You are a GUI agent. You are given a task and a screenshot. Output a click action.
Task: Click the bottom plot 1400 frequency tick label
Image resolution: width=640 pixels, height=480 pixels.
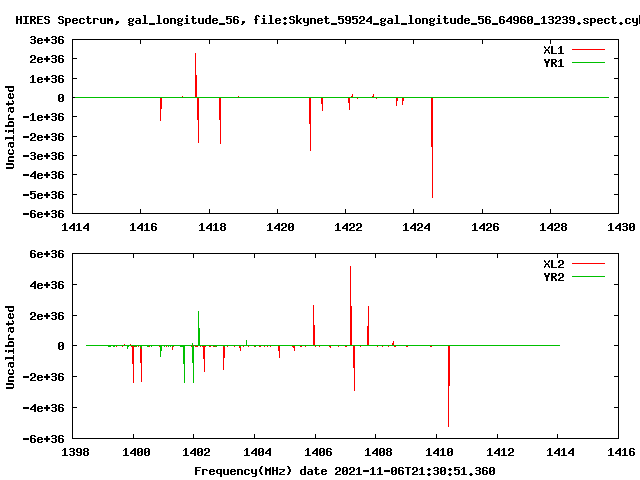point(136,452)
